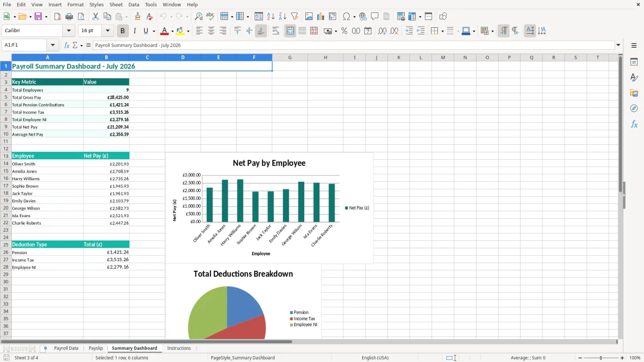Image resolution: width=644 pixels, height=362 pixels.
Task: Click the Clear Direct Formatting icon
Action: point(149,17)
